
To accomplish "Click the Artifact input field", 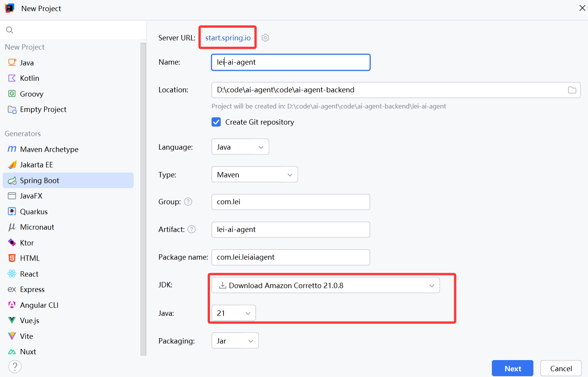I will click(291, 230).
